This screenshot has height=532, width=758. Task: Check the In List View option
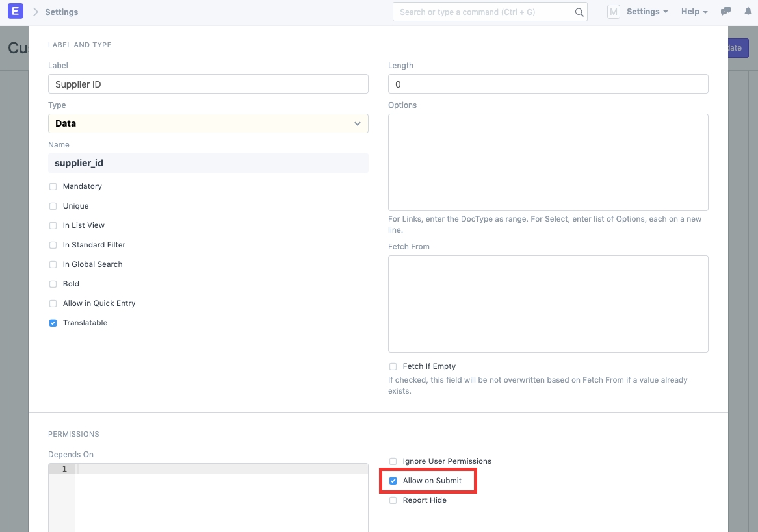53,225
